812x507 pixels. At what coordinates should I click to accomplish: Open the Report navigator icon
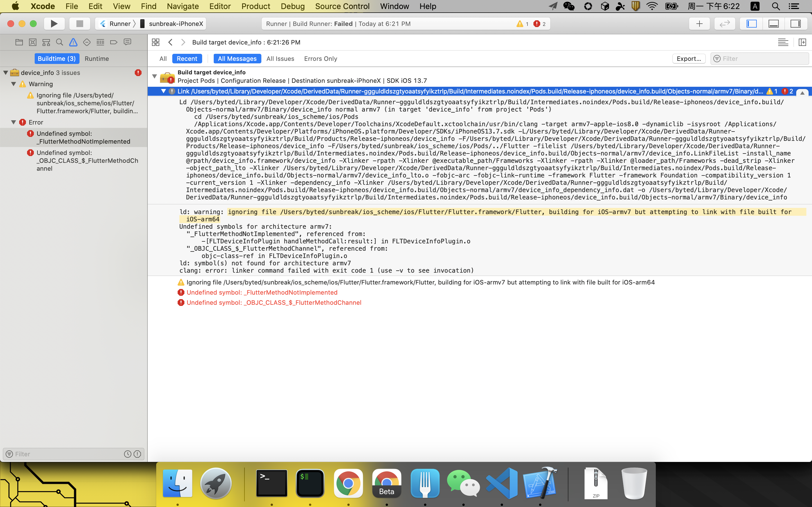pos(127,42)
